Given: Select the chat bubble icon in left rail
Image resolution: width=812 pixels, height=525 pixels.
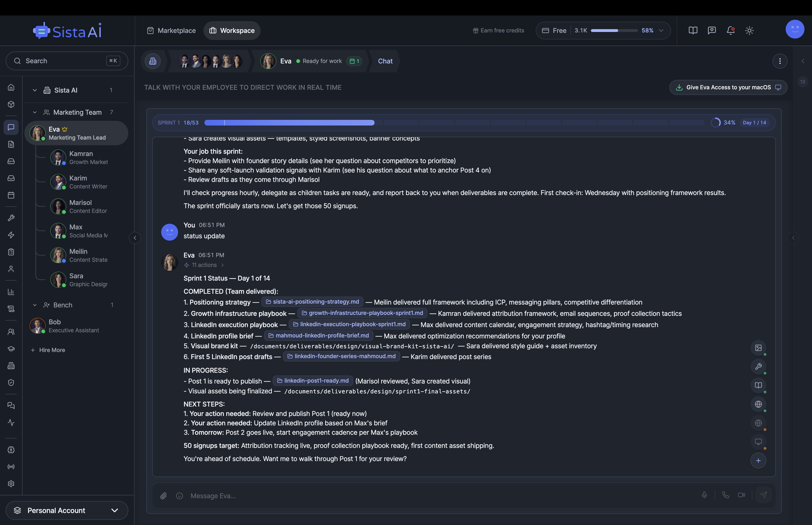Looking at the screenshot, I should click(11, 127).
